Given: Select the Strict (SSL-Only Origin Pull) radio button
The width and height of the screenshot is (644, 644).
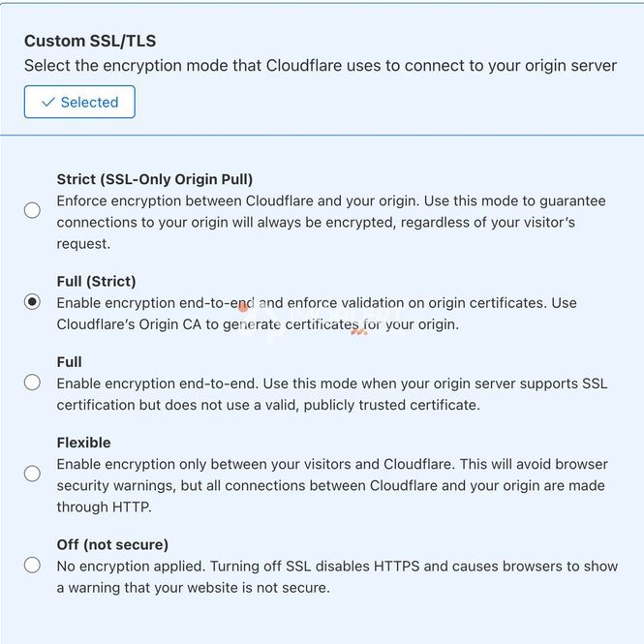Looking at the screenshot, I should pos(32,210).
